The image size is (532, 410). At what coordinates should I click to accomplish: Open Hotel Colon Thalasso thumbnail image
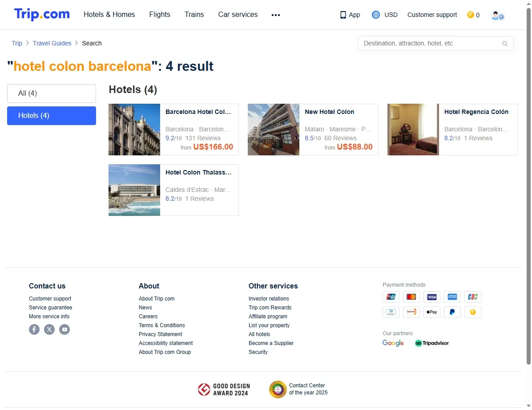coord(134,190)
